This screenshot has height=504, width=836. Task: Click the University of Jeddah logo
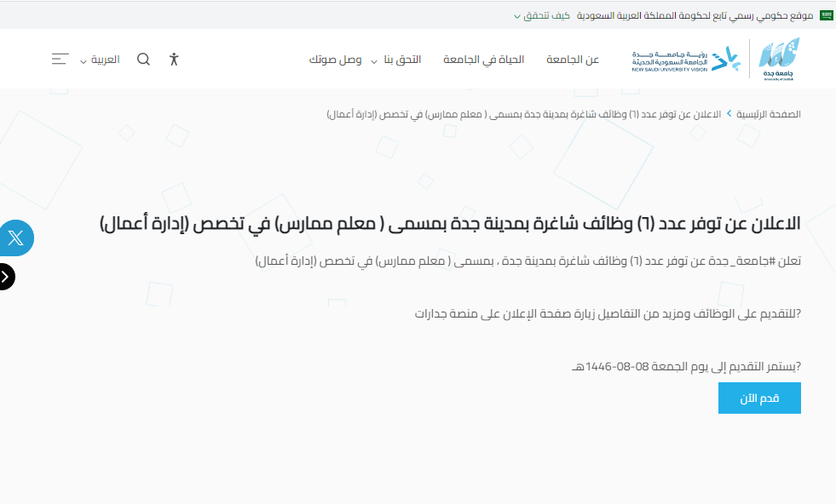pos(780,60)
